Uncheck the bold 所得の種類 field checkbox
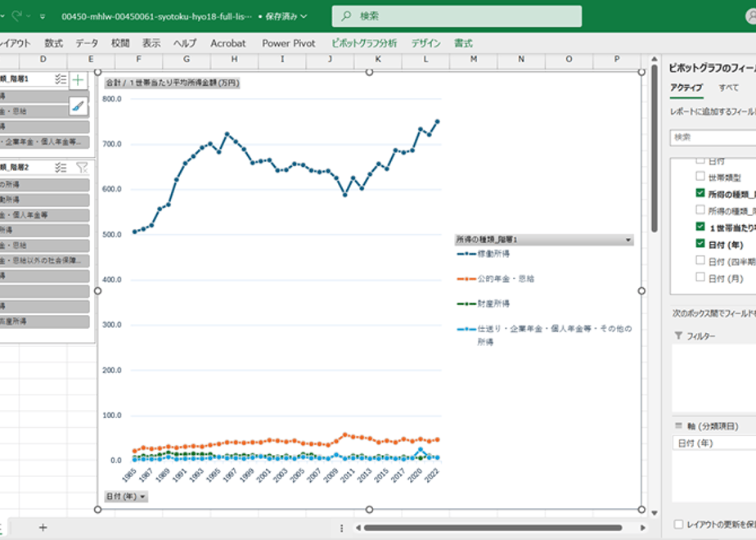 tap(700, 193)
